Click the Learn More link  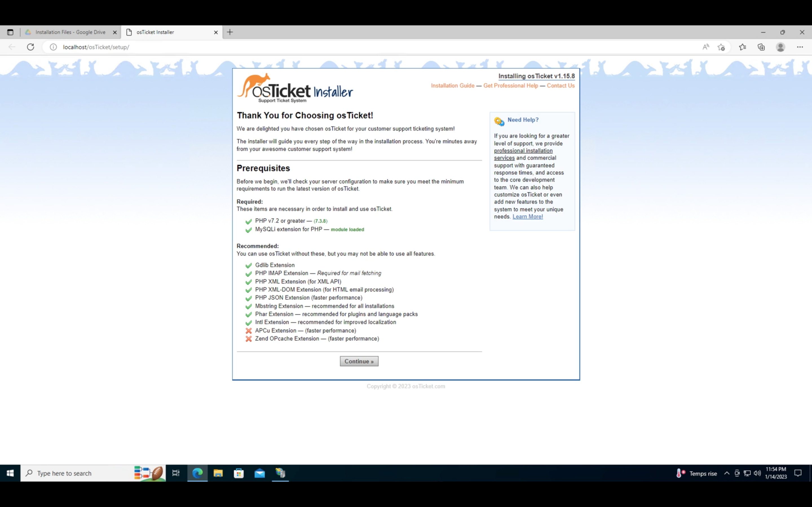[528, 216]
